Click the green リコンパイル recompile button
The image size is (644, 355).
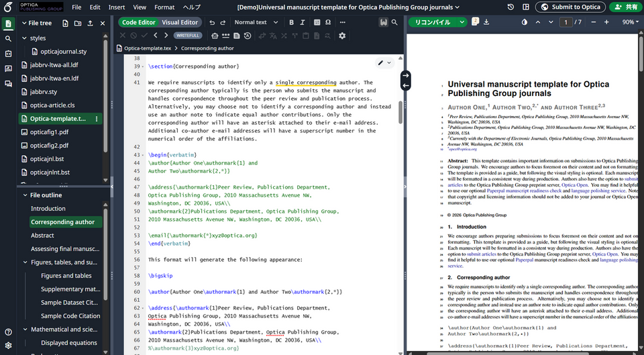[x=433, y=22]
